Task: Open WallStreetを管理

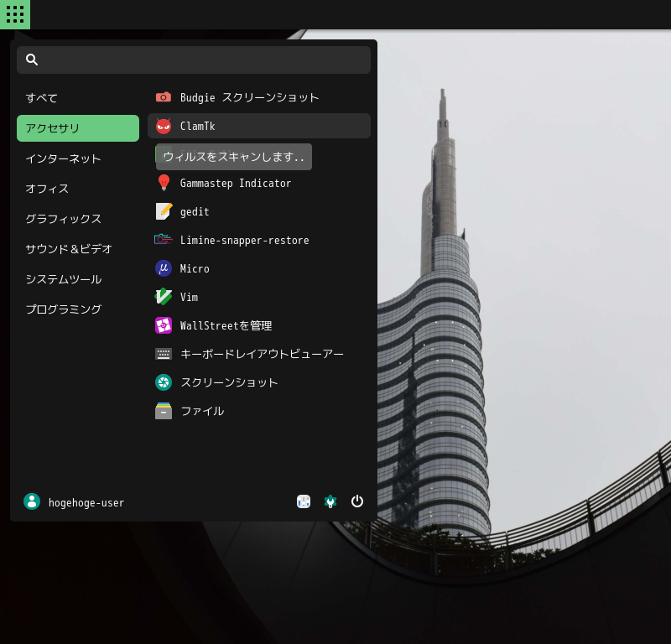Action: [259, 325]
